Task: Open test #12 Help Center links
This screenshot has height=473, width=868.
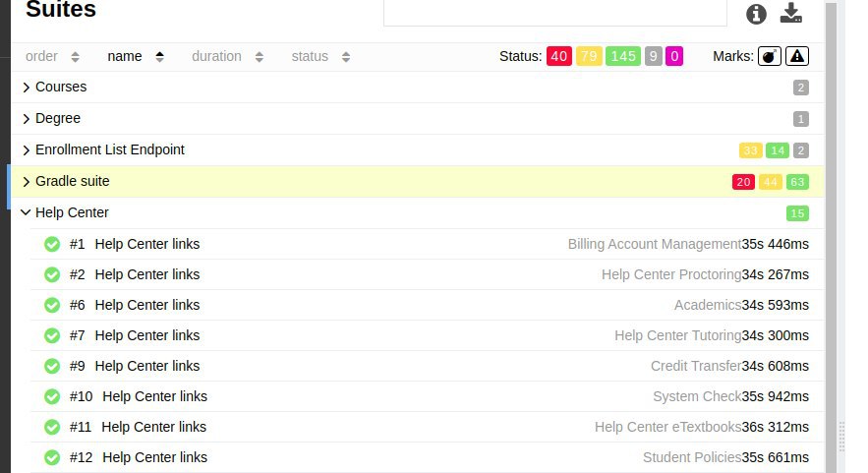Action: [x=427, y=457]
